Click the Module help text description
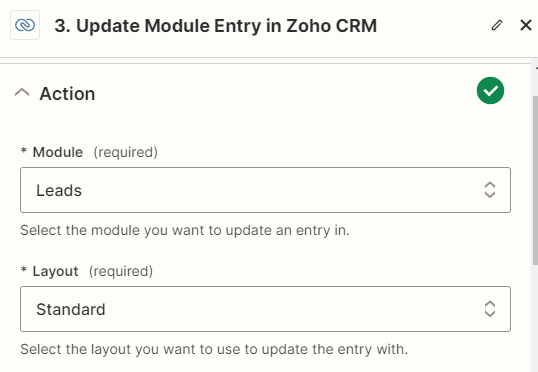538x372 pixels. pyautogui.click(x=185, y=230)
